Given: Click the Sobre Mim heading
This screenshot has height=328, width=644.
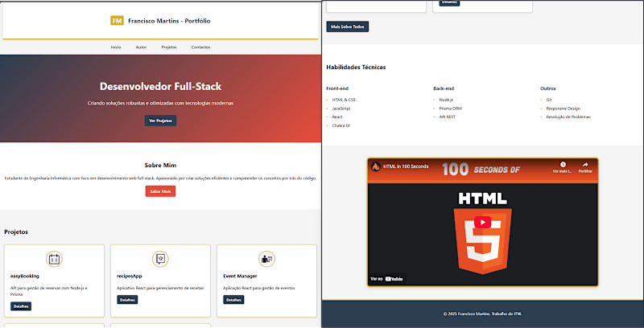Looking at the screenshot, I should (x=160, y=166).
